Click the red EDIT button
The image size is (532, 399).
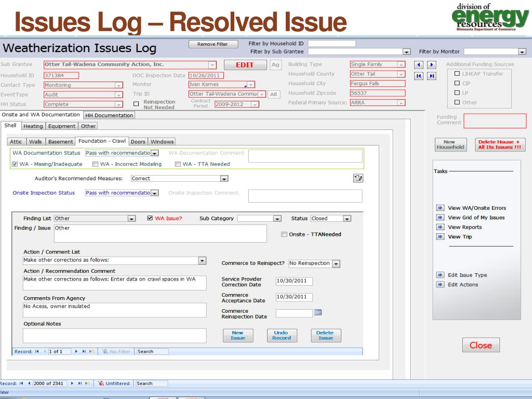tap(244, 65)
